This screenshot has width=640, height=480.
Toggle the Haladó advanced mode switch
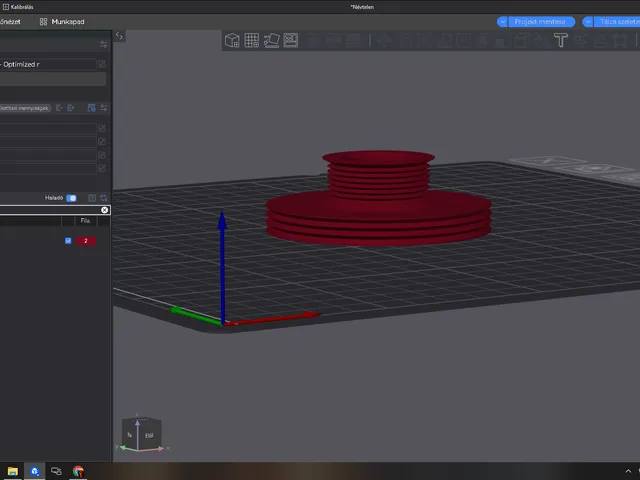(x=71, y=198)
